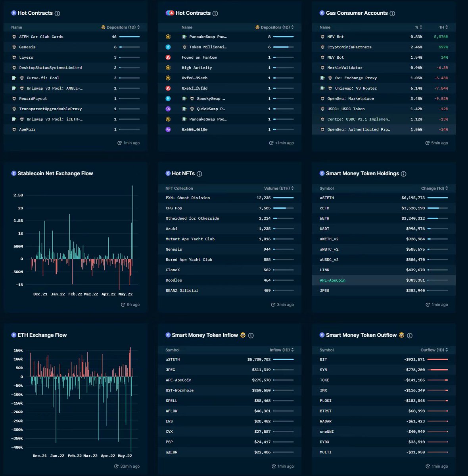Screen dimensions: 468x476
Task: Select the 'TransparentUpgradeableProxy' row
Action: coord(75,109)
